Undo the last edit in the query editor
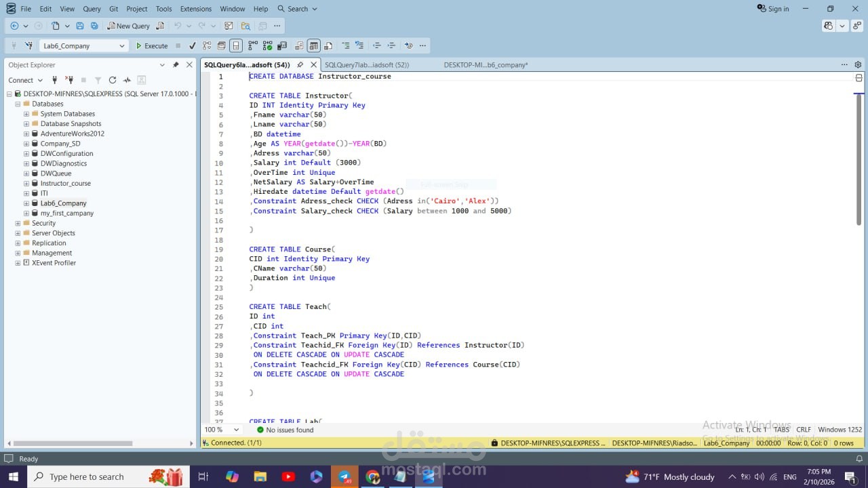Viewport: 868px width, 488px height. click(x=178, y=24)
